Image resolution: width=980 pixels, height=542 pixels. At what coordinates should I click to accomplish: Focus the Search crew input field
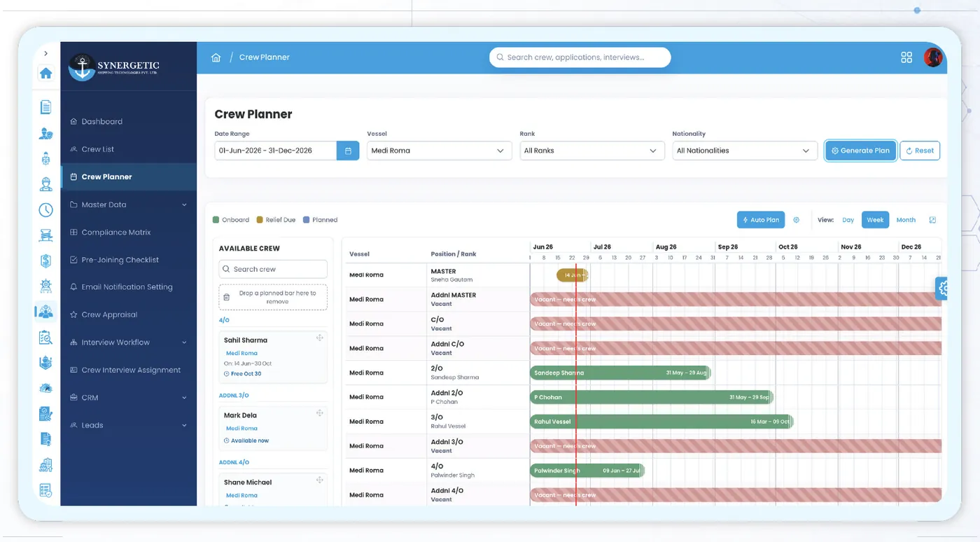click(273, 269)
